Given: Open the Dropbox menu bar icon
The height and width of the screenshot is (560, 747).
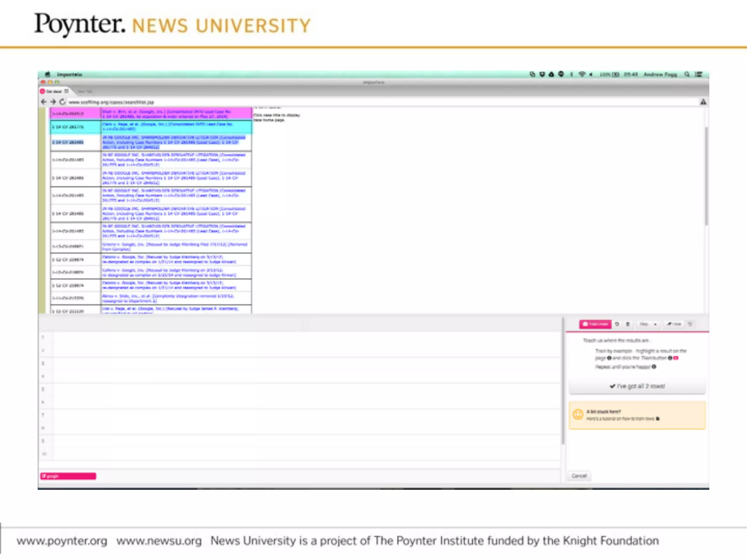Looking at the screenshot, I should 542,74.
